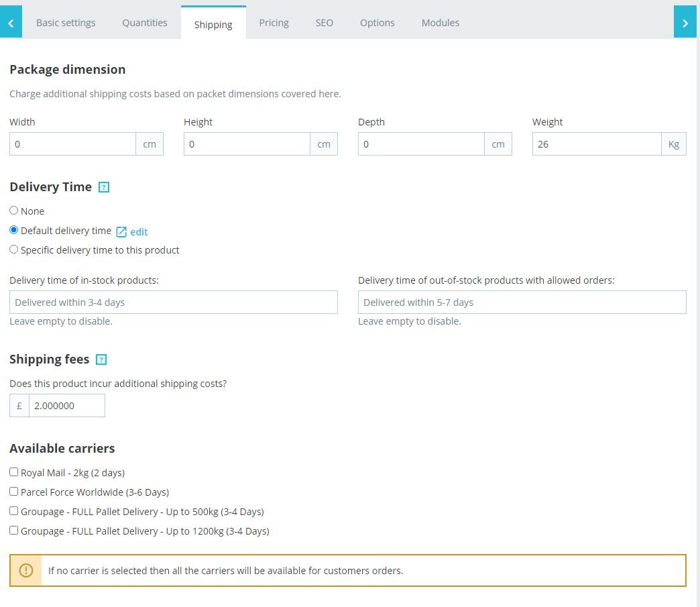Click the right arrow tab scroll icon

[x=685, y=23]
